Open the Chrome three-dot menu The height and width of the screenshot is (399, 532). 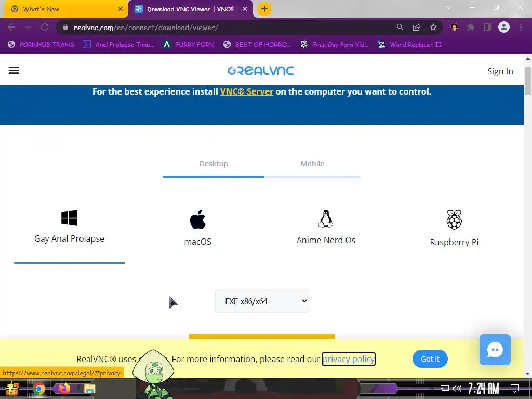pos(521,27)
